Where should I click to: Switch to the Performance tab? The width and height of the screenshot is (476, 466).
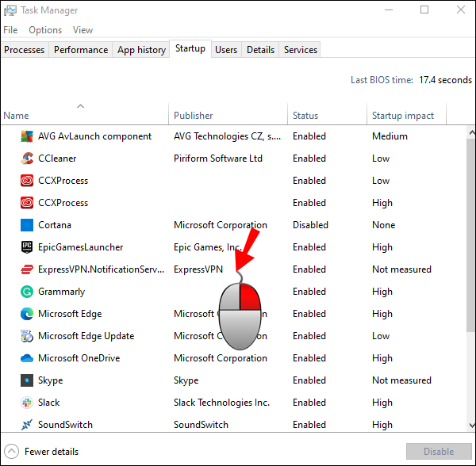coord(81,50)
